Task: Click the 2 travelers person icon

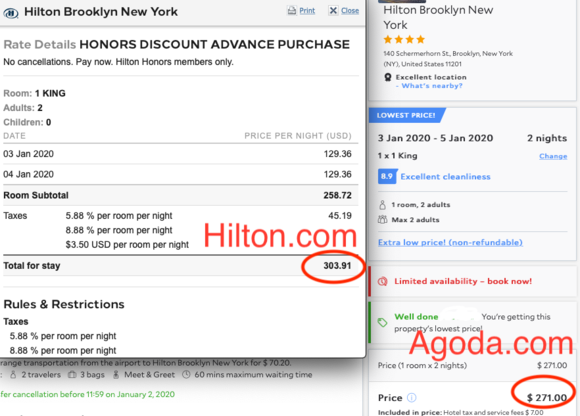Action: tap(13, 375)
